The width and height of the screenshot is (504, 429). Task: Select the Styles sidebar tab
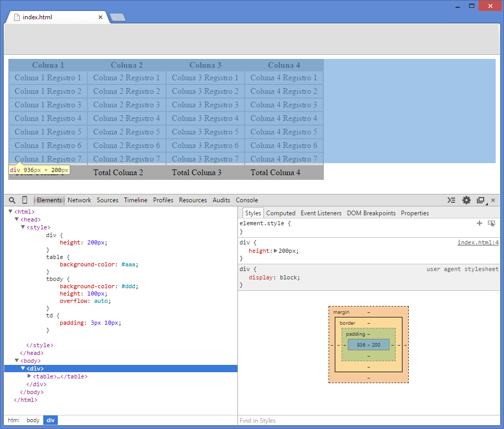pyautogui.click(x=253, y=213)
